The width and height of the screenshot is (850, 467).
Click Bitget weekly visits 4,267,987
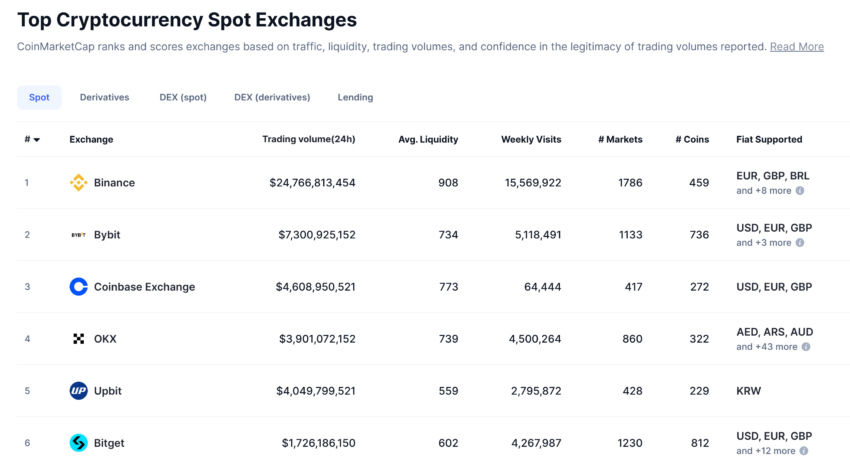click(536, 443)
